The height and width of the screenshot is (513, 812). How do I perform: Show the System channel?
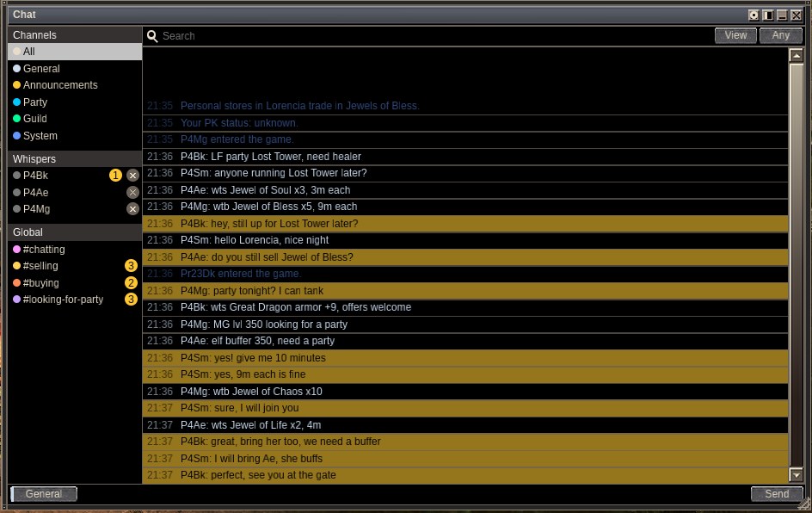pos(75,136)
